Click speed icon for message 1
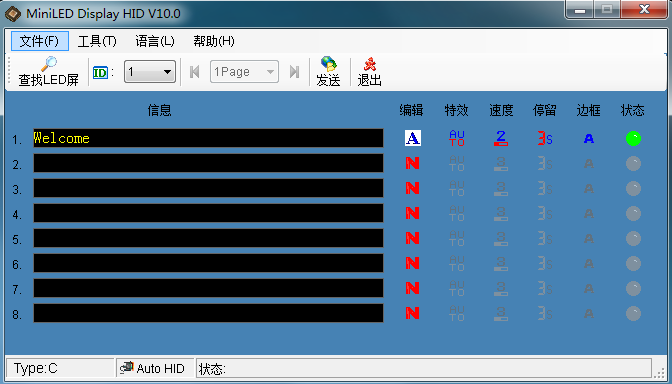The height and width of the screenshot is (384, 672). [x=501, y=138]
